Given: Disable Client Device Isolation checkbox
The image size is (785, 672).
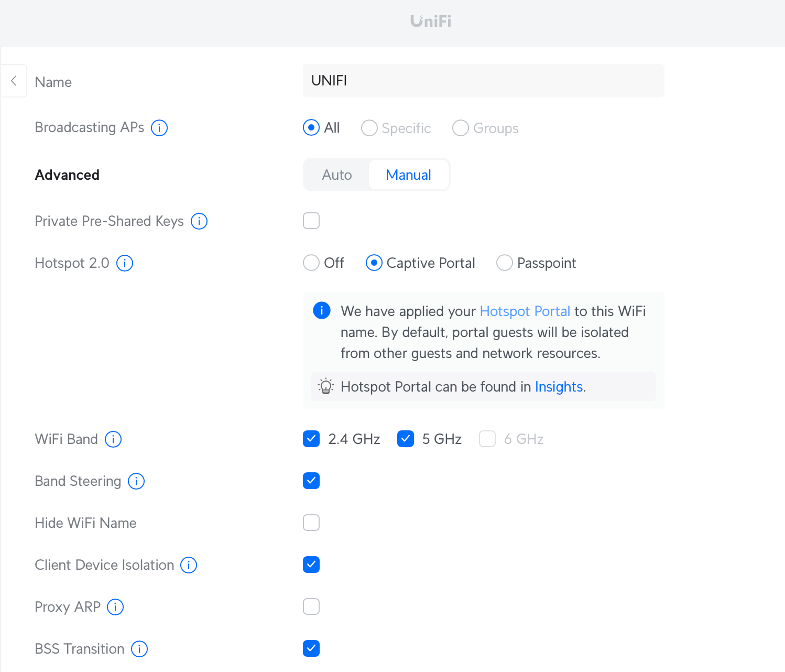Looking at the screenshot, I should pos(311,565).
